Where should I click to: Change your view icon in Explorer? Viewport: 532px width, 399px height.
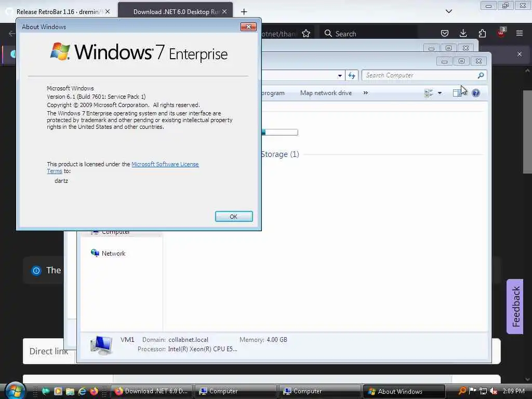pos(429,93)
